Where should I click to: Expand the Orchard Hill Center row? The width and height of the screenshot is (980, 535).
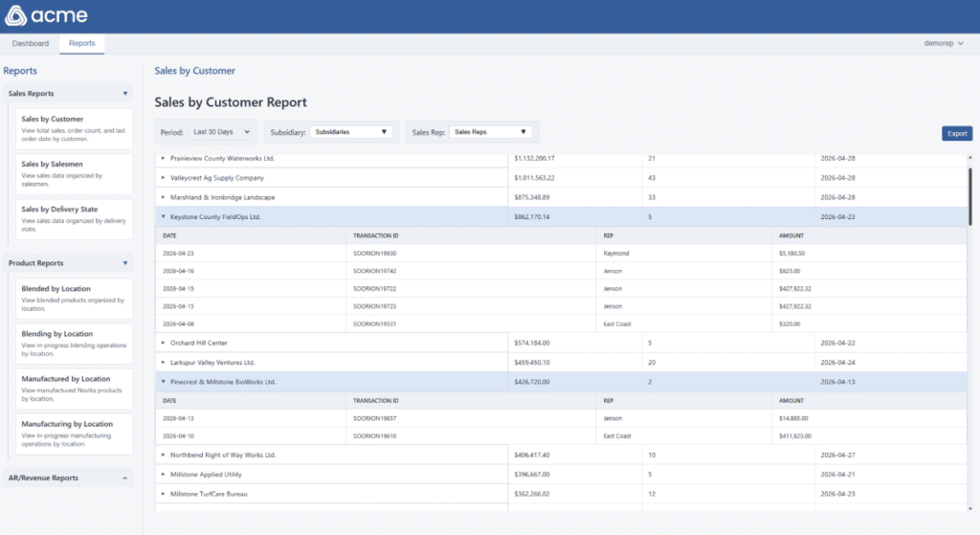point(163,343)
